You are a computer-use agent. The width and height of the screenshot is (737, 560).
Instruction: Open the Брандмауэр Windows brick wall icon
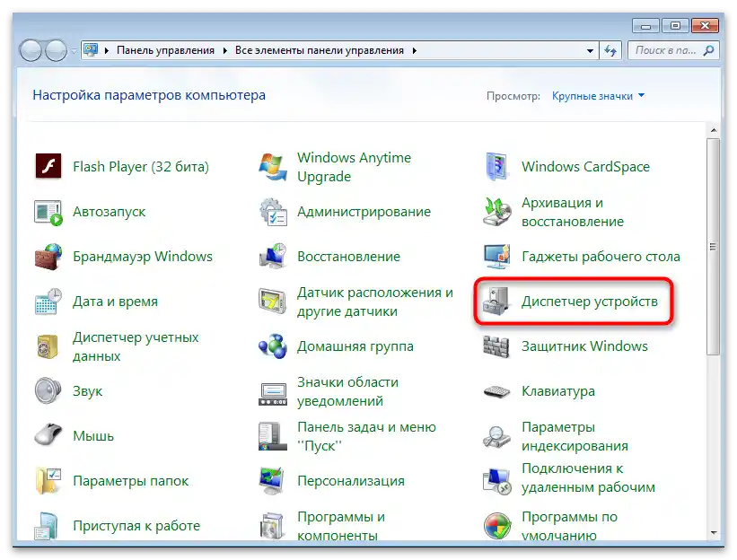coord(48,257)
